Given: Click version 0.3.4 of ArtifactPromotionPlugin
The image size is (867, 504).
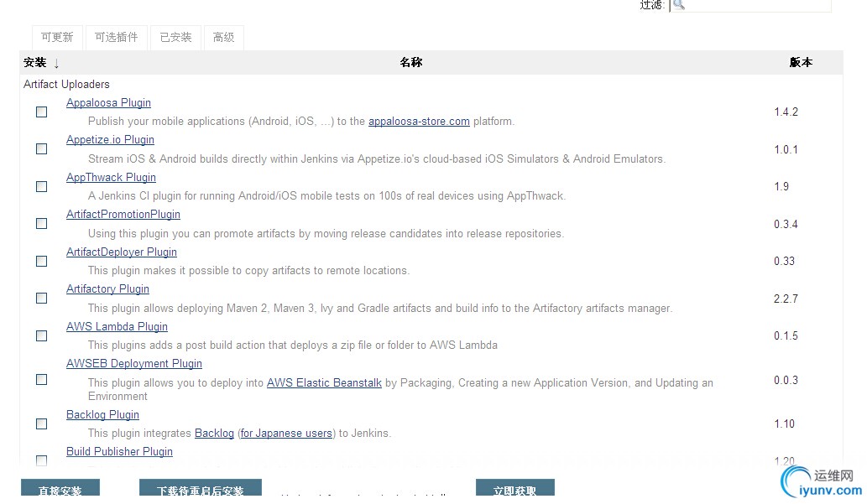Looking at the screenshot, I should (x=786, y=225).
